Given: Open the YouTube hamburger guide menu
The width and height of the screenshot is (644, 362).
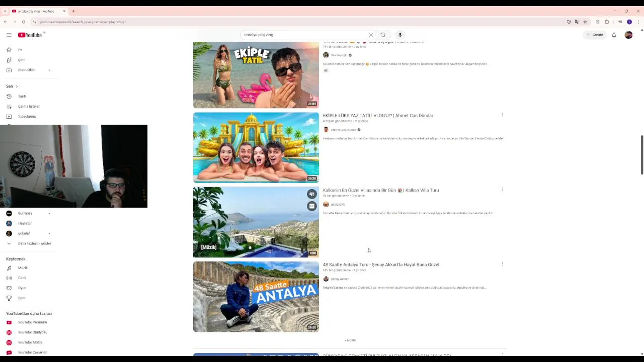Looking at the screenshot, I should tap(9, 35).
